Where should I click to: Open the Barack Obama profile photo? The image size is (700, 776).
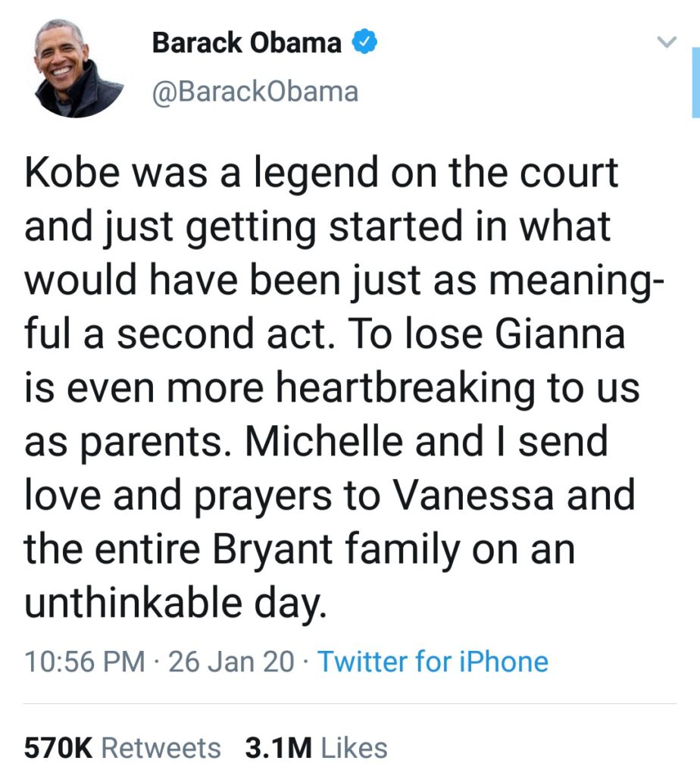tap(78, 67)
